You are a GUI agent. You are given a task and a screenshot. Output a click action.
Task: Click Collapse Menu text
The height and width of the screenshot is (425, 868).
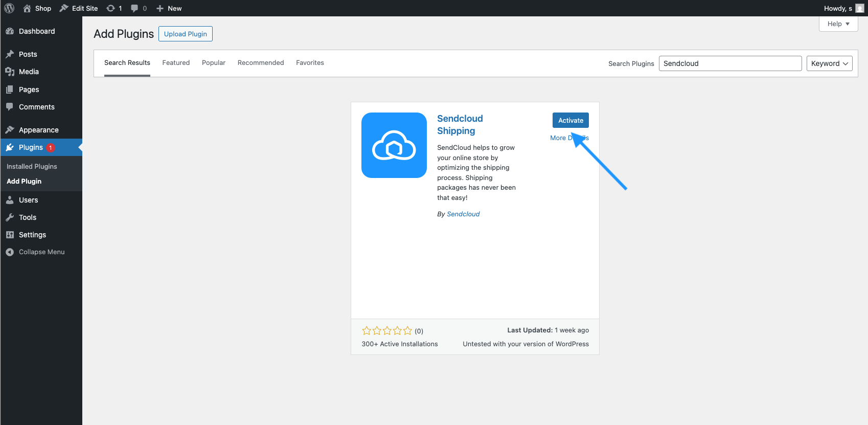point(42,252)
